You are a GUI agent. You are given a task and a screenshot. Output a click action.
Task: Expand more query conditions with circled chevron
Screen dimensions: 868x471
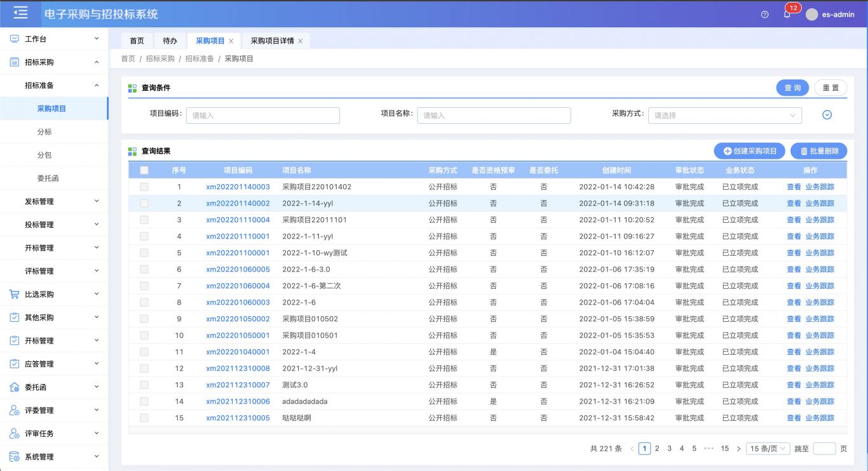click(827, 115)
